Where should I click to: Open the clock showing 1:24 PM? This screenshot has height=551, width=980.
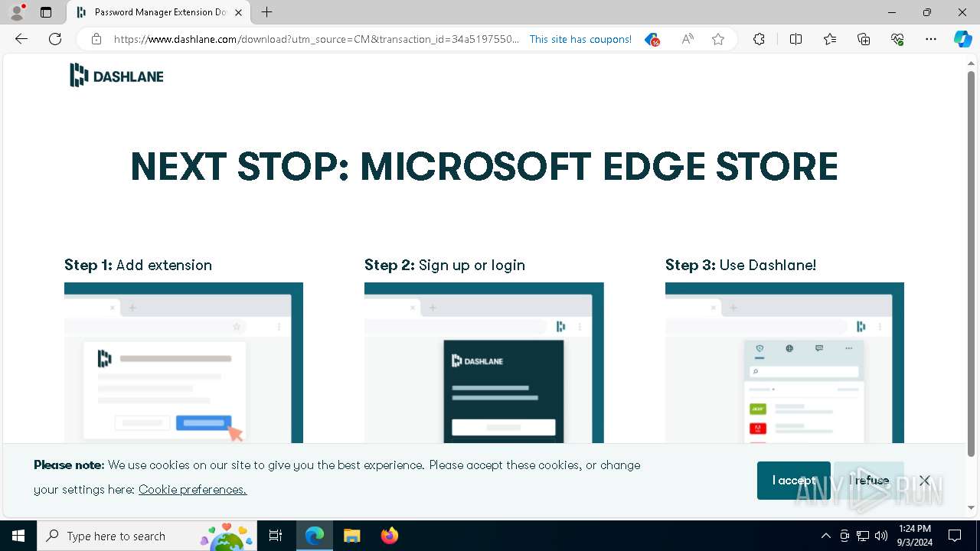click(915, 536)
